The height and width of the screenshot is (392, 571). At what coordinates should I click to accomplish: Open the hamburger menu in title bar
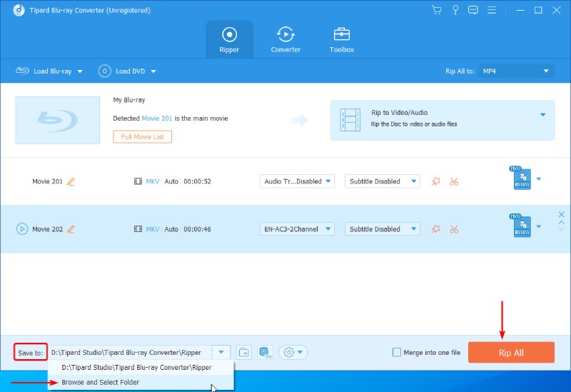pos(492,10)
